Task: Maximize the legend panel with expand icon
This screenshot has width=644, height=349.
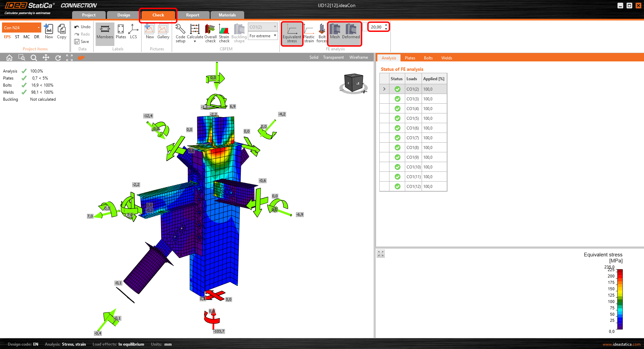Action: [x=381, y=254]
